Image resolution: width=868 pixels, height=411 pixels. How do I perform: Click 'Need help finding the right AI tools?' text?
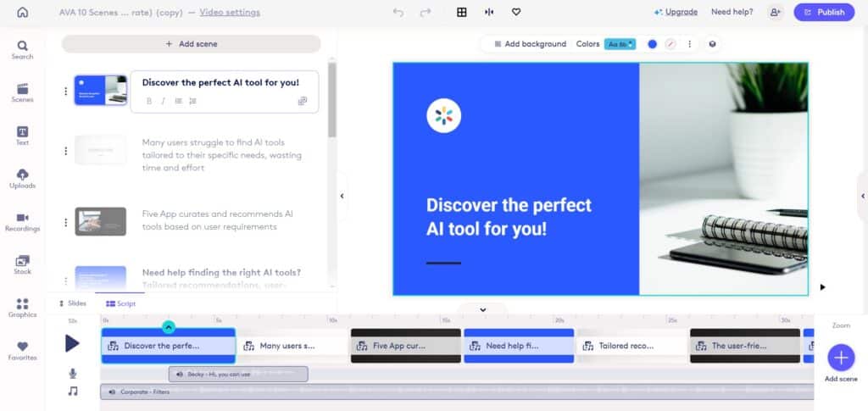[x=221, y=272]
